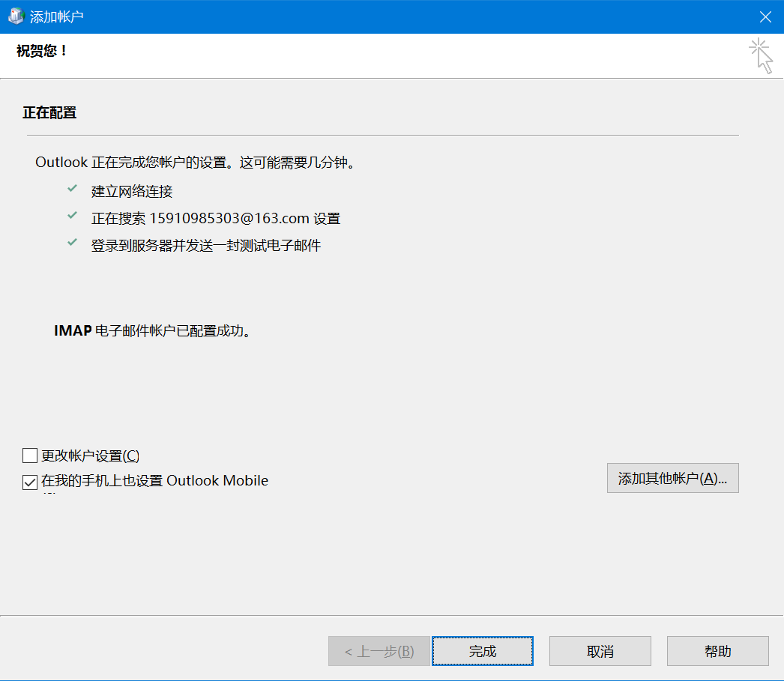
Task: Click green checkmark beside 建立网络连接
Action: point(73,188)
